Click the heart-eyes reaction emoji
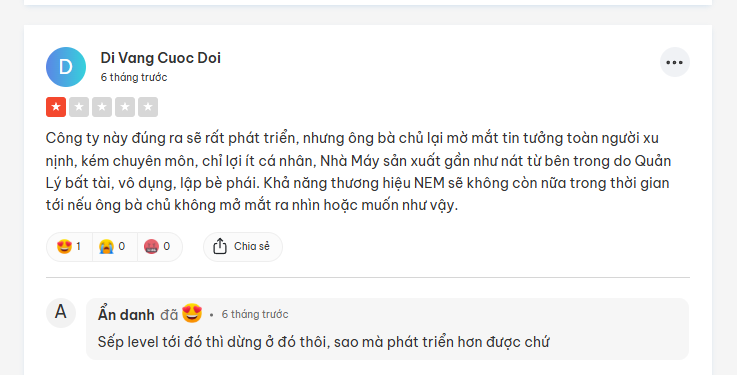 64,246
